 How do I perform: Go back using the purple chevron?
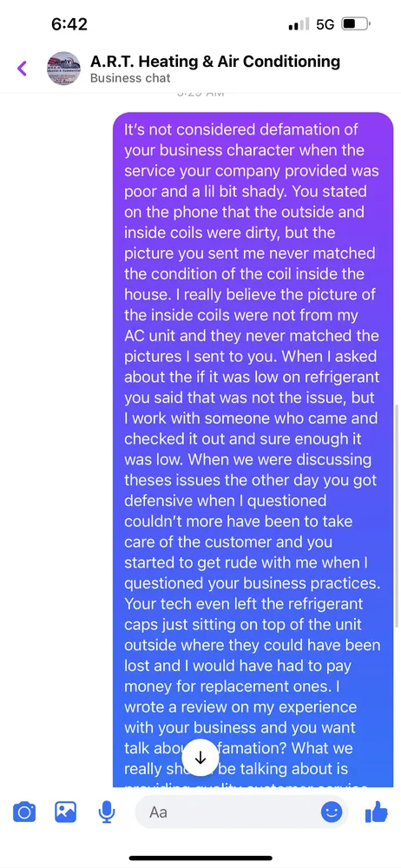23,69
